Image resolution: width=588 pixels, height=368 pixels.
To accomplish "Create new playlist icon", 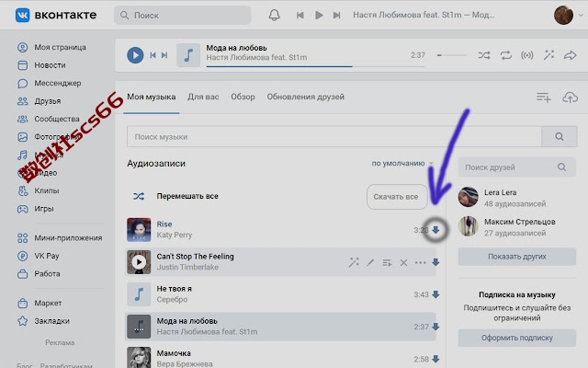I will (543, 98).
